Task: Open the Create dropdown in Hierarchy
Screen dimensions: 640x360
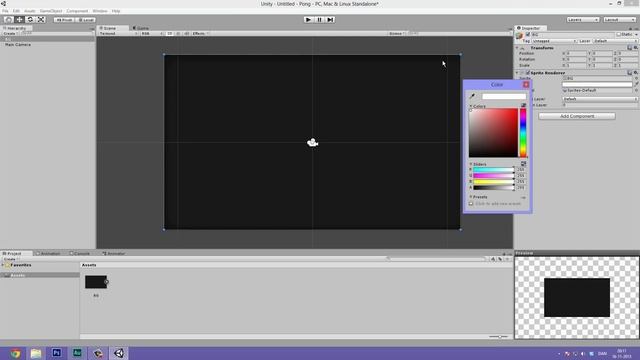Action: pos(11,33)
